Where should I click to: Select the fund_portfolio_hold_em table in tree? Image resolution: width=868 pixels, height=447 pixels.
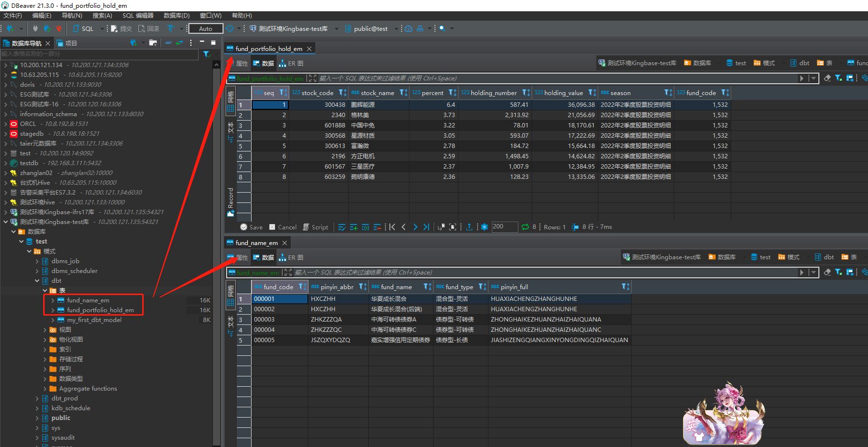pyautogui.click(x=100, y=310)
